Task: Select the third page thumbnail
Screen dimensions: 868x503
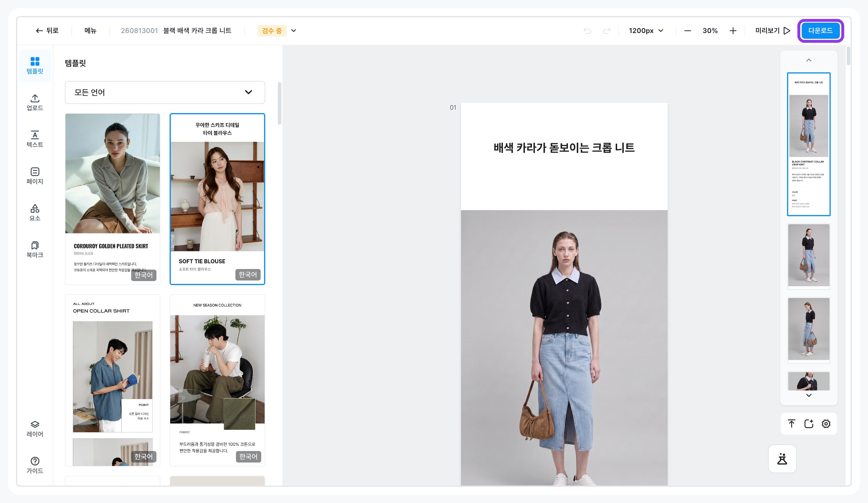Action: [809, 330]
